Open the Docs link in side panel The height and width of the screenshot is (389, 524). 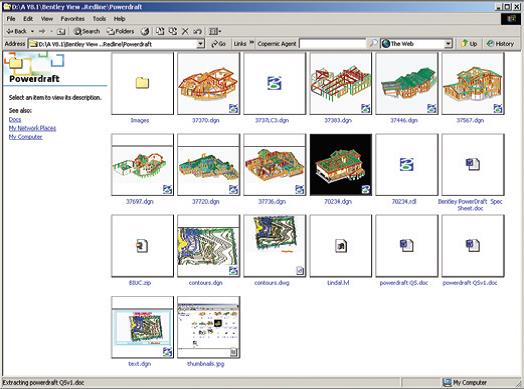(15, 119)
